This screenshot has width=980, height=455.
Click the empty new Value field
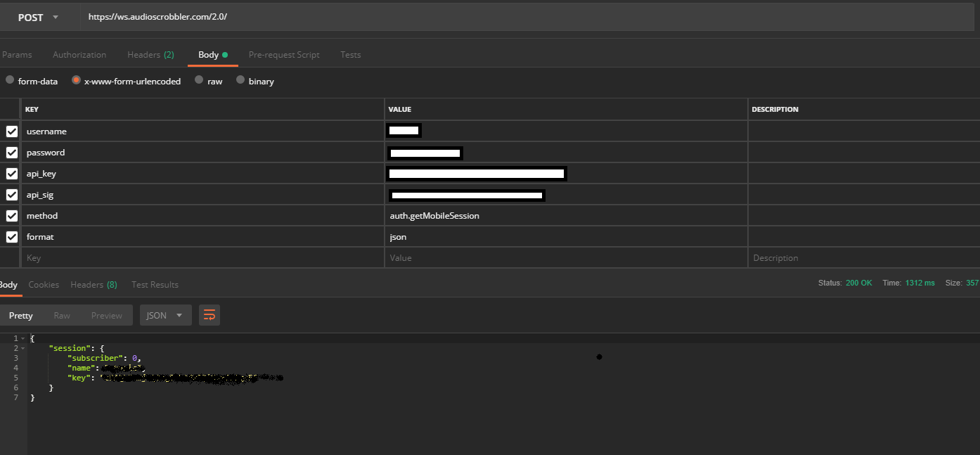coord(566,258)
